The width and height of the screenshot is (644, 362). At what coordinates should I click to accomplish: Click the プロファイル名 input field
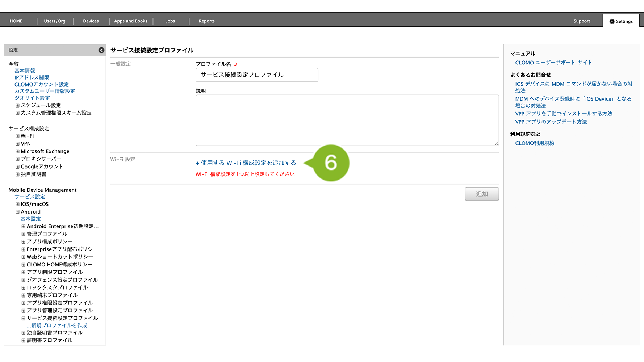coord(256,75)
